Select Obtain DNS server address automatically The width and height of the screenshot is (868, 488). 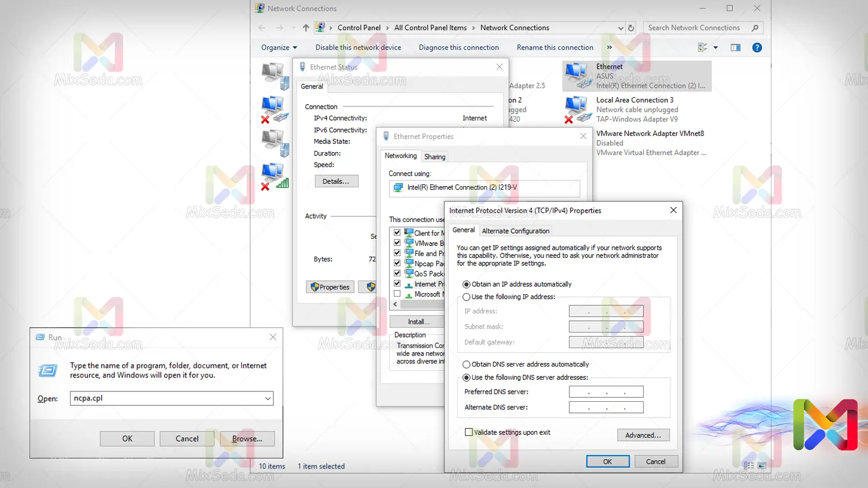(467, 365)
